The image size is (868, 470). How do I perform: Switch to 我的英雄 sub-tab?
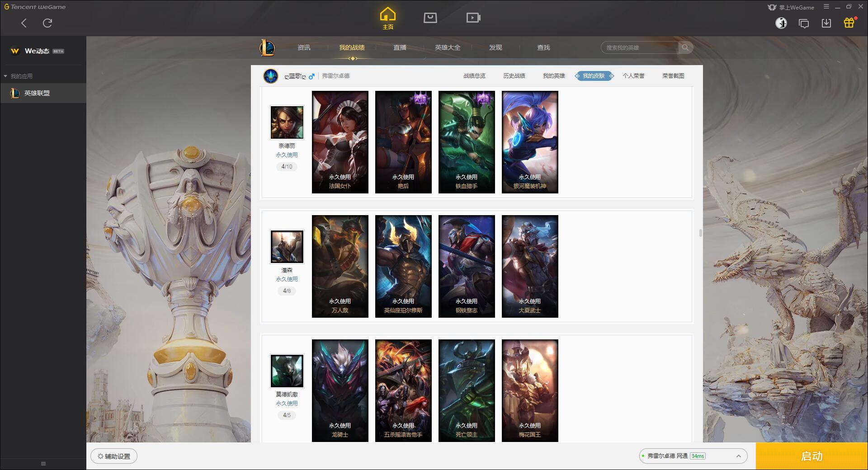554,76
